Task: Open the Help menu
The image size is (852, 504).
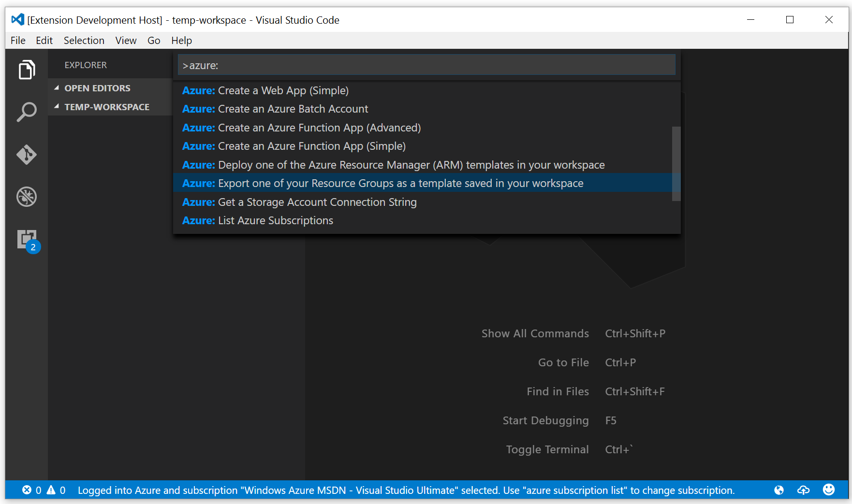Action: pos(182,41)
